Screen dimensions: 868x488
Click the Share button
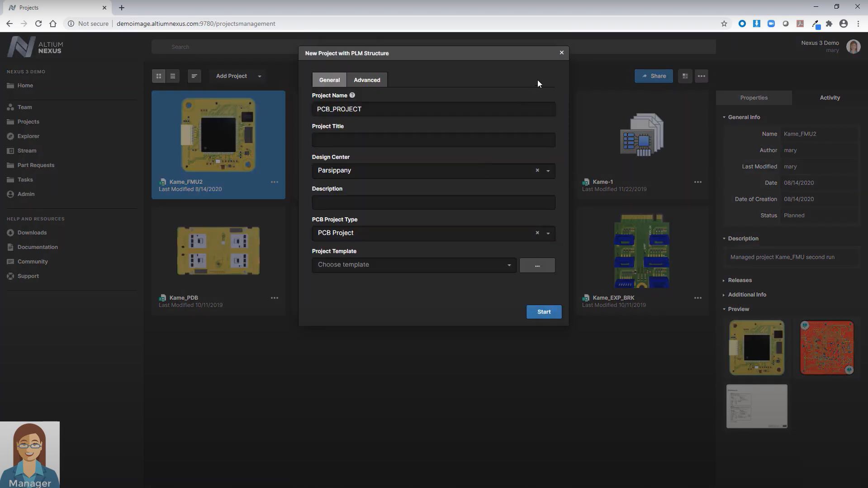click(653, 76)
